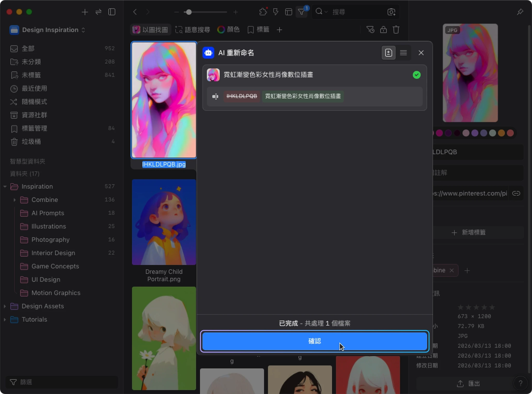Select the 顏色 filter tab

[228, 30]
